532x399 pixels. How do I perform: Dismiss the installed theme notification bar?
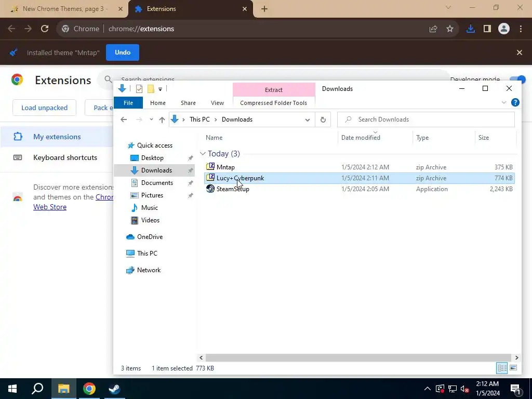click(520, 52)
